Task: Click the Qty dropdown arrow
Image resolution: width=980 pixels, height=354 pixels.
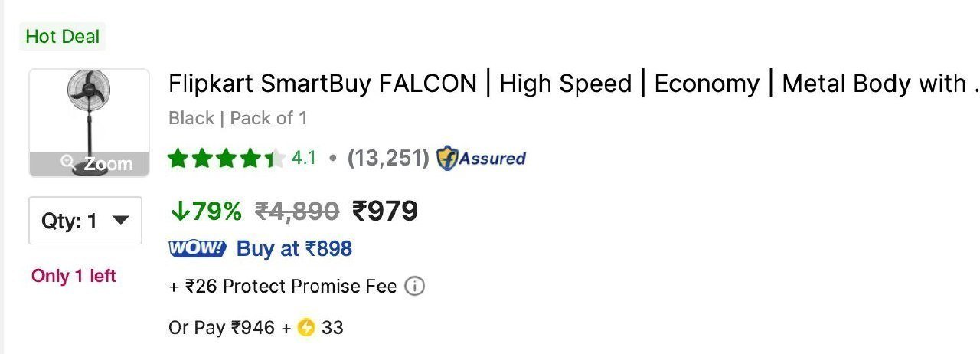Action: click(x=120, y=221)
